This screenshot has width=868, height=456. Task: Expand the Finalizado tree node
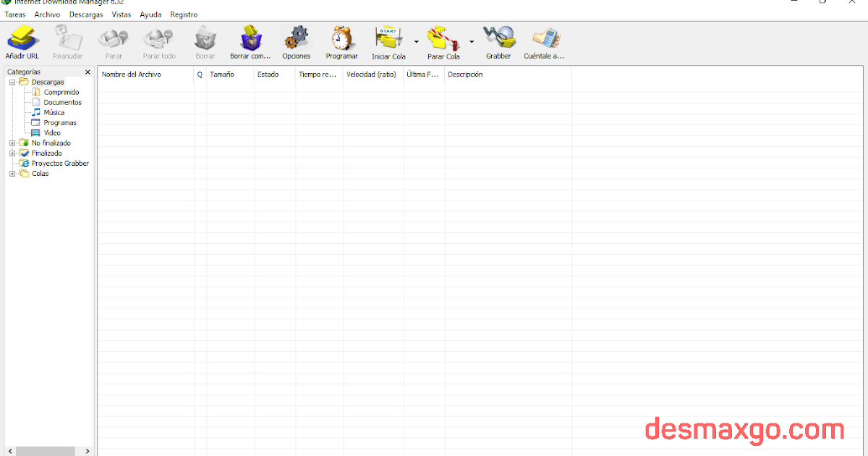point(12,153)
